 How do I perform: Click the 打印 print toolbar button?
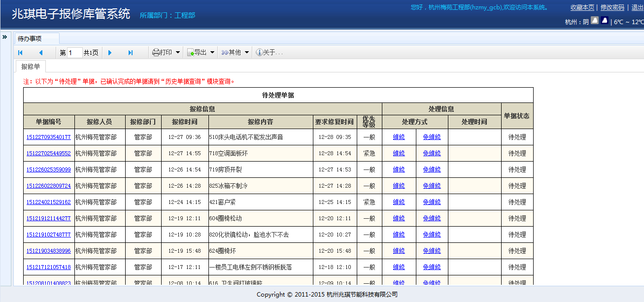tap(162, 52)
